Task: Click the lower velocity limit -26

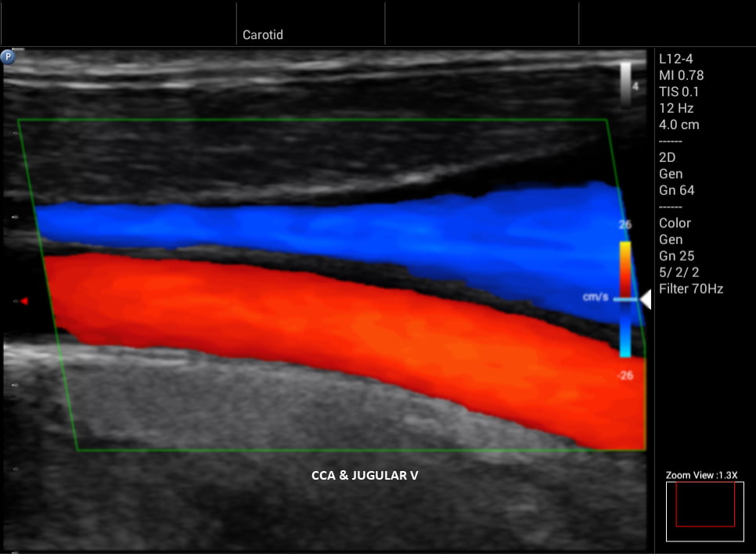Action: point(625,375)
